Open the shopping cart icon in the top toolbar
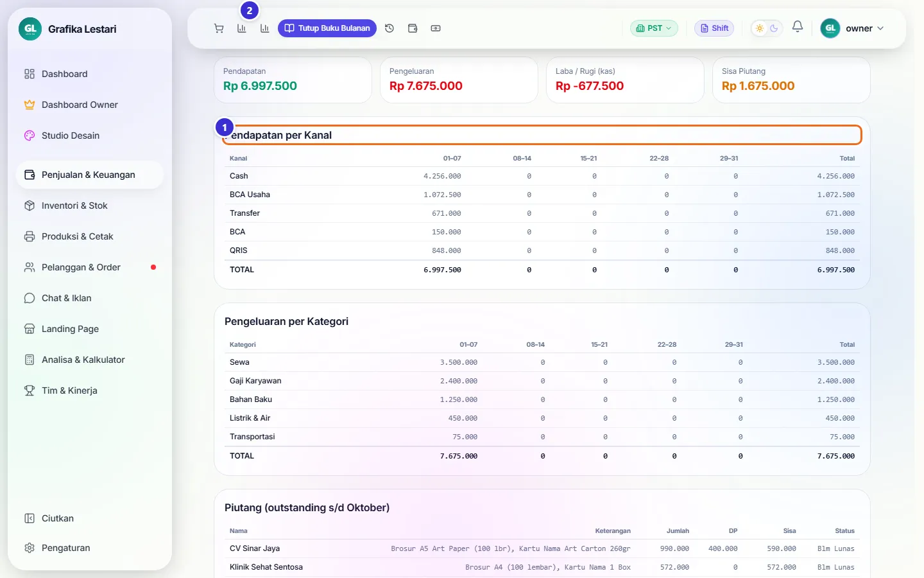The height and width of the screenshot is (578, 924). coord(219,28)
